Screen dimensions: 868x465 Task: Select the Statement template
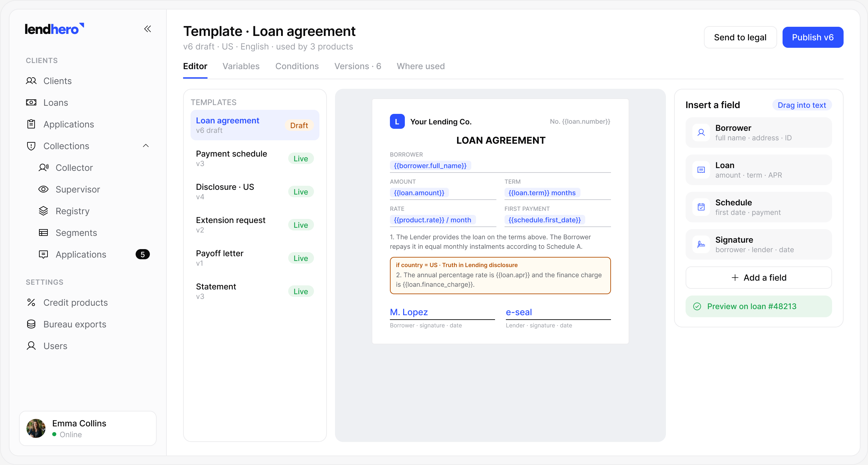coord(255,291)
